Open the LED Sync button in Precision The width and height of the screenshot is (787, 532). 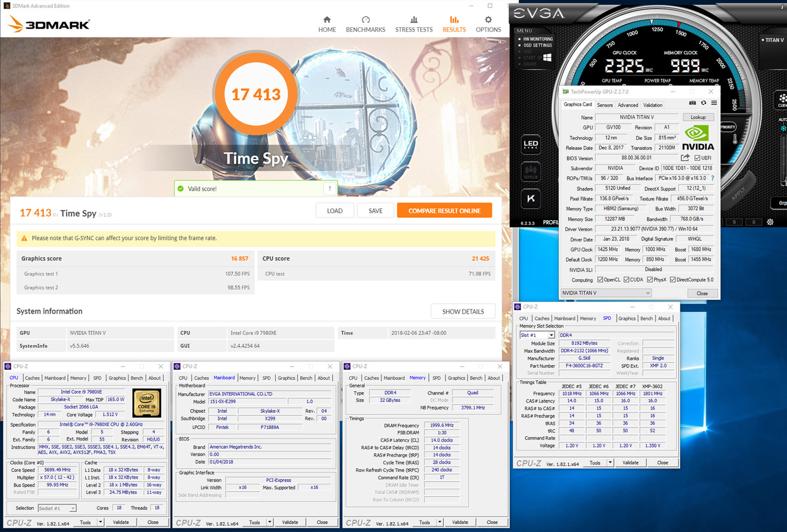click(531, 144)
